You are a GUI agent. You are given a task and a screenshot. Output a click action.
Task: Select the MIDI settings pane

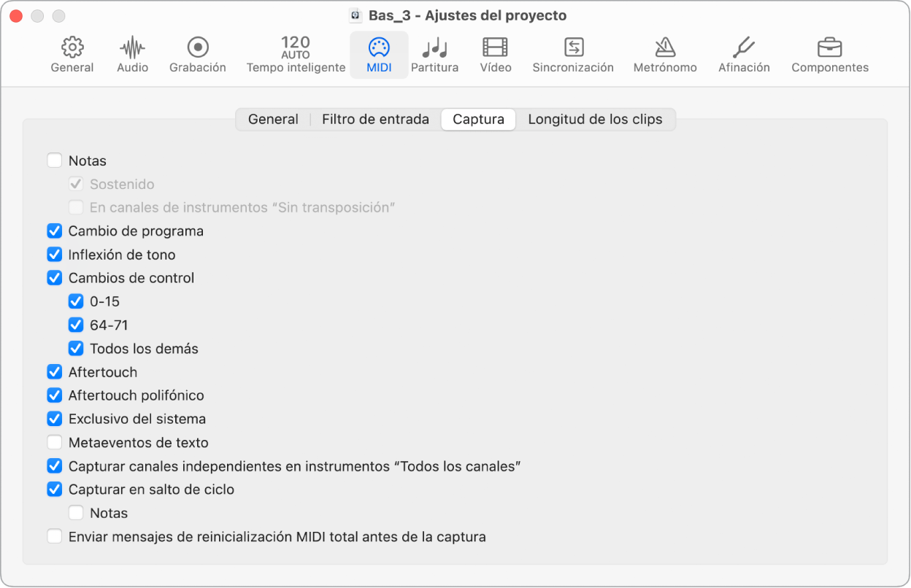(379, 55)
